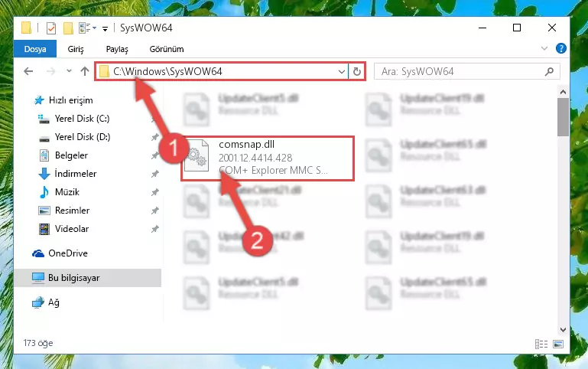The height and width of the screenshot is (369, 588).
Task: Click the scroll up arrow of file list
Action: [563, 92]
